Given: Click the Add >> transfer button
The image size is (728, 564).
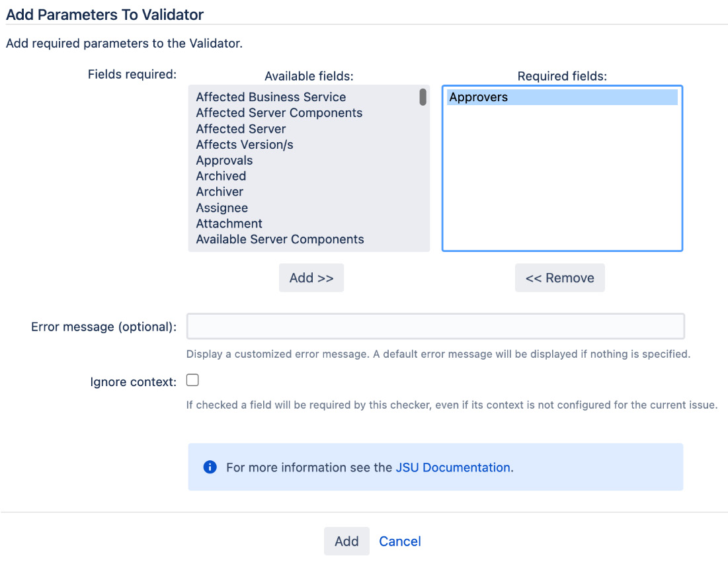Looking at the screenshot, I should click(311, 277).
